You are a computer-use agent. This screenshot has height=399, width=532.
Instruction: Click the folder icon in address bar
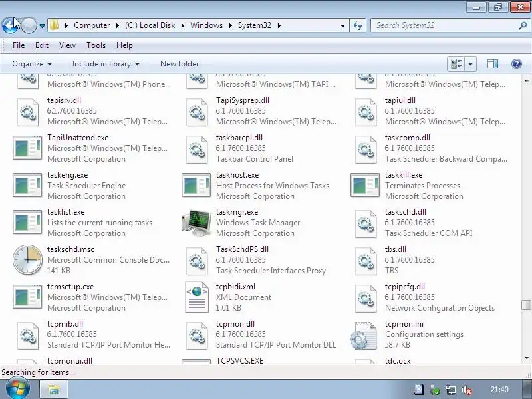tap(54, 25)
